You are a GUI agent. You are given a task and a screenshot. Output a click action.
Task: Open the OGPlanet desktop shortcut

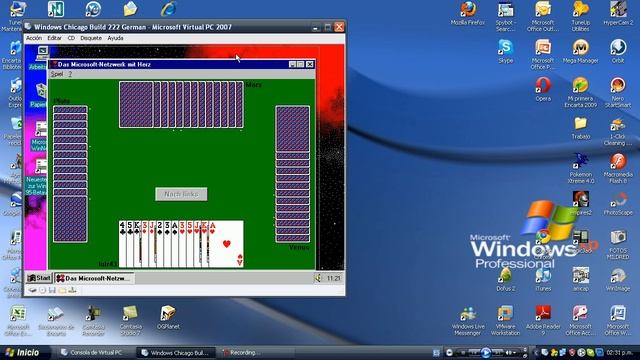(168, 318)
